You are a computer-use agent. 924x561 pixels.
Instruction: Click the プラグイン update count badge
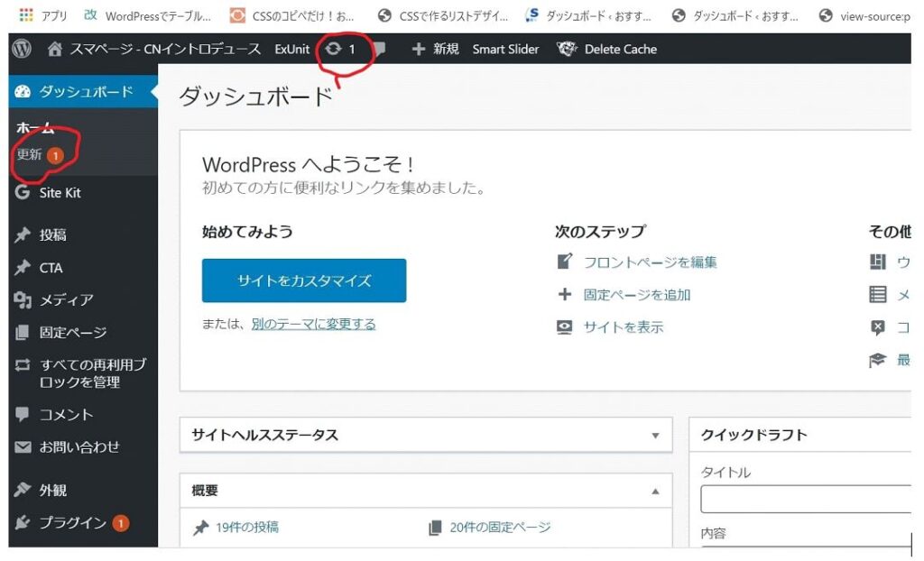[x=121, y=523]
